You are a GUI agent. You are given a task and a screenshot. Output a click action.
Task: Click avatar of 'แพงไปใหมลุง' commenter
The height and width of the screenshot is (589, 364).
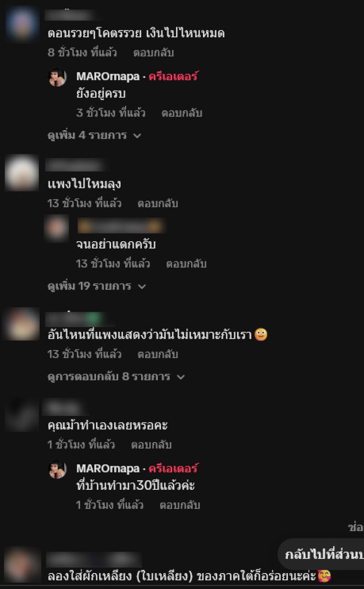(22, 173)
